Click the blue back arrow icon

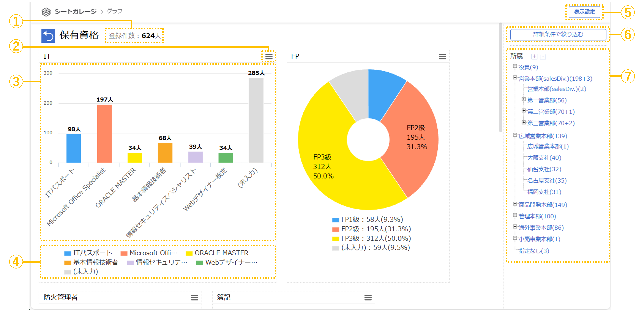pos(48,36)
